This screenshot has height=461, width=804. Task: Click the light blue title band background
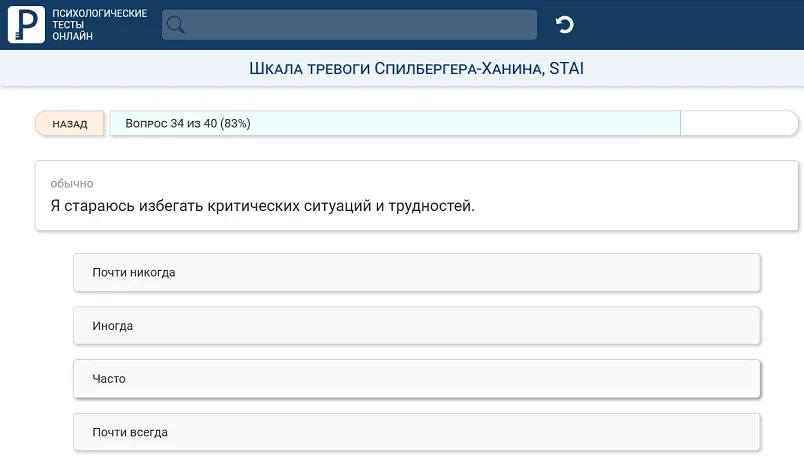click(x=700, y=69)
